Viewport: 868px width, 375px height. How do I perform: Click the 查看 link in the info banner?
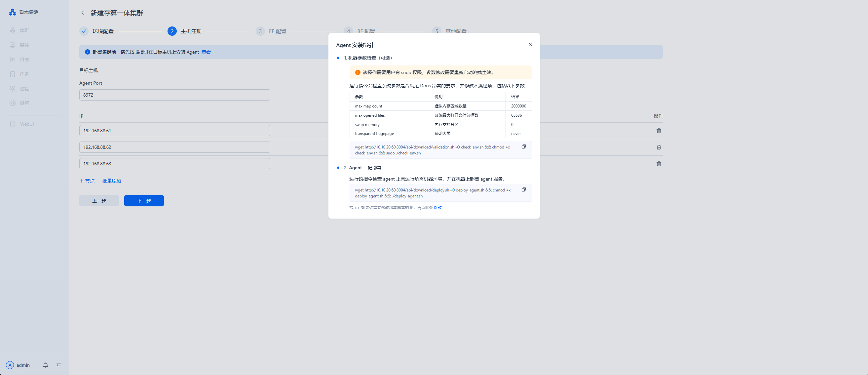[206, 52]
